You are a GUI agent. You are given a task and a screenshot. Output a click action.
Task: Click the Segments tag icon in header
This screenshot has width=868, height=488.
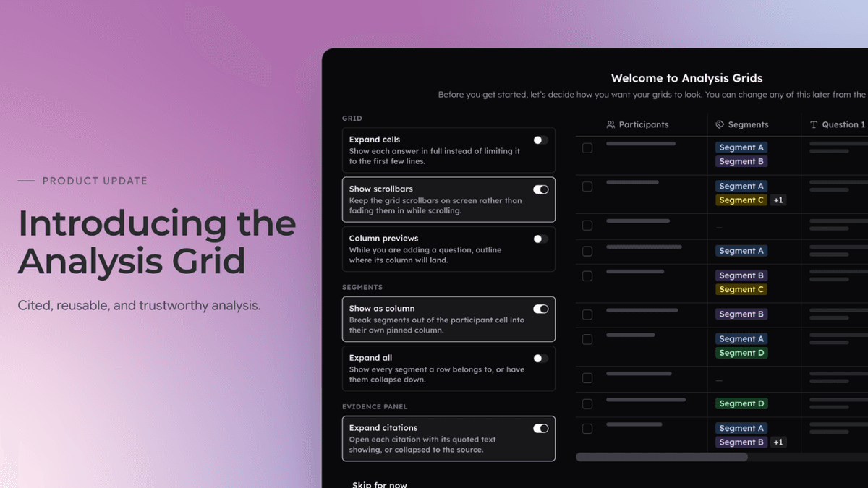pos(720,124)
